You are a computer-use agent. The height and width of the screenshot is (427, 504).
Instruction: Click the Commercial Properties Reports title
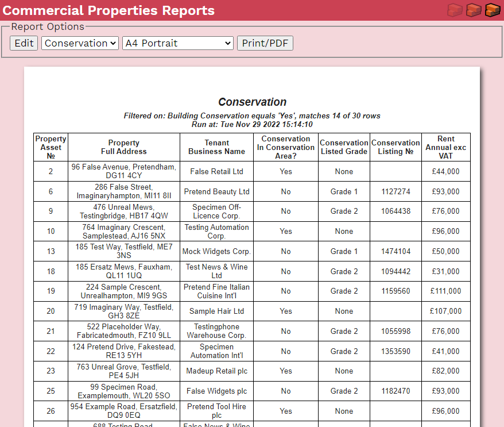pyautogui.click(x=108, y=10)
